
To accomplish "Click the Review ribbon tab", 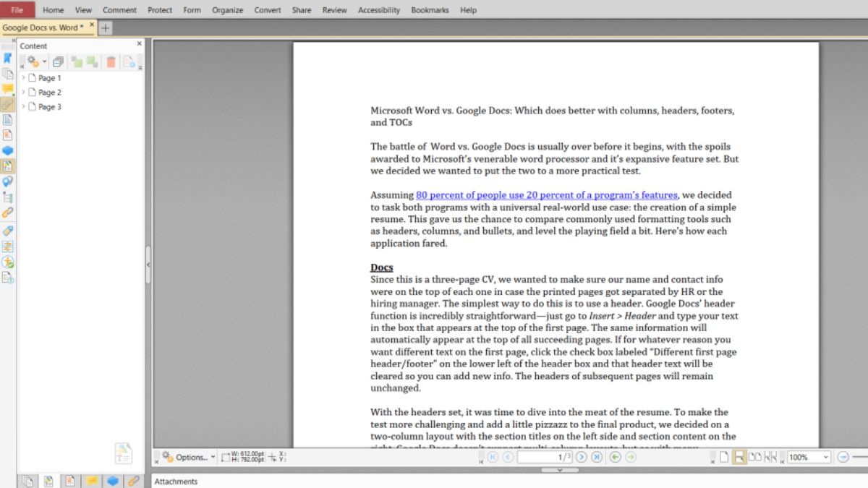I will [334, 10].
